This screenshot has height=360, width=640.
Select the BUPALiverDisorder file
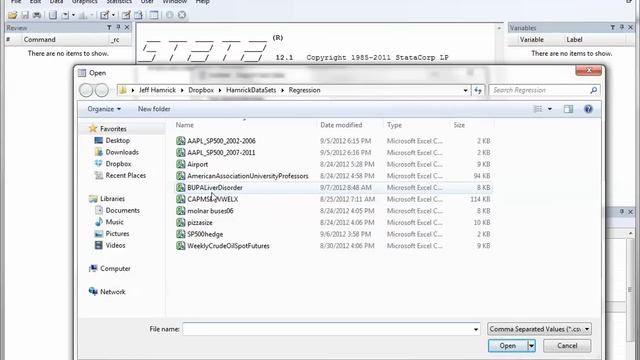point(215,188)
